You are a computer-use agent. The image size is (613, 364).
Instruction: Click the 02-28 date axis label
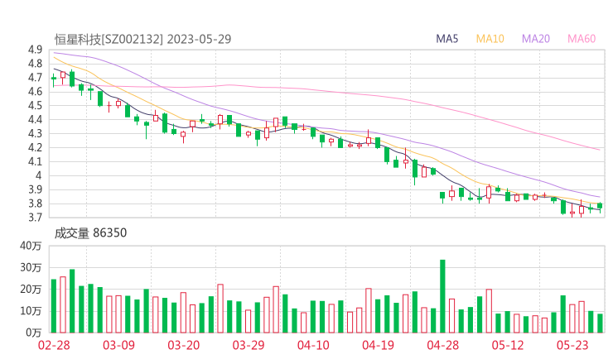click(54, 345)
